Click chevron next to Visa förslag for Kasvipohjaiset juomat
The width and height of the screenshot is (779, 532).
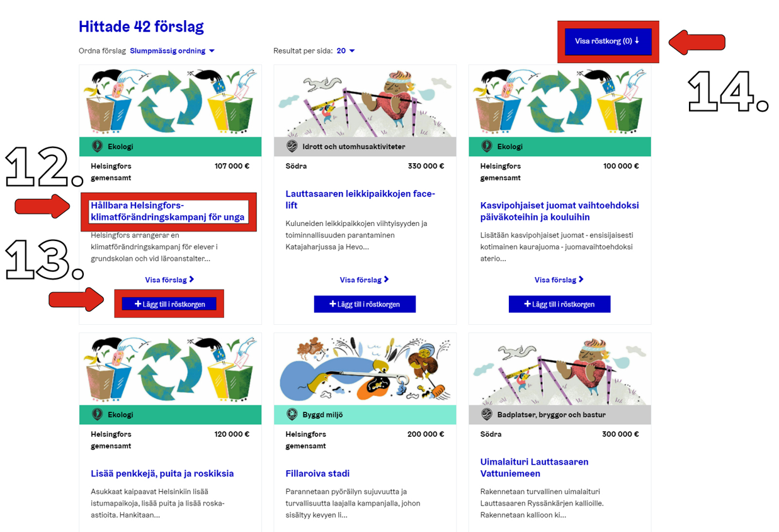click(x=581, y=280)
